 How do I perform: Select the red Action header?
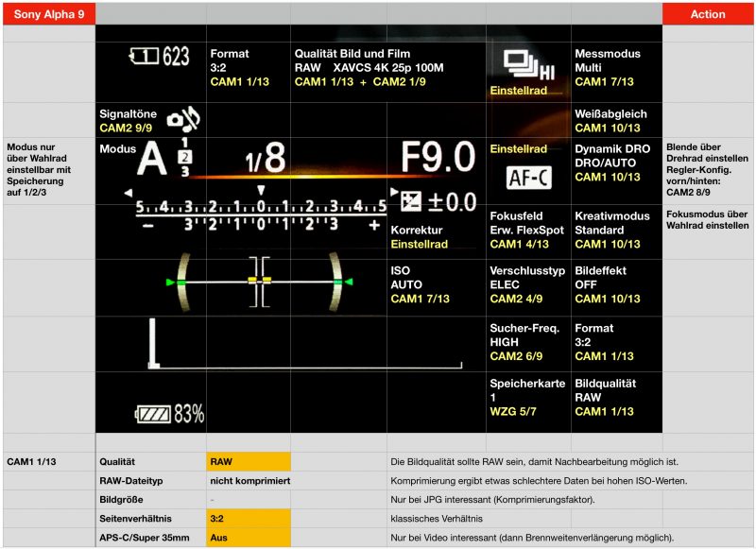708,13
